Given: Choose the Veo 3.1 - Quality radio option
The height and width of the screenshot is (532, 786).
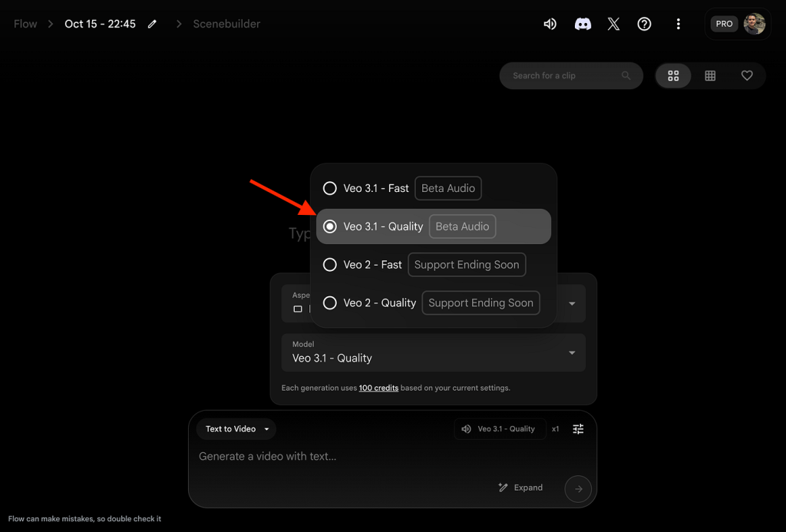Looking at the screenshot, I should (x=330, y=226).
